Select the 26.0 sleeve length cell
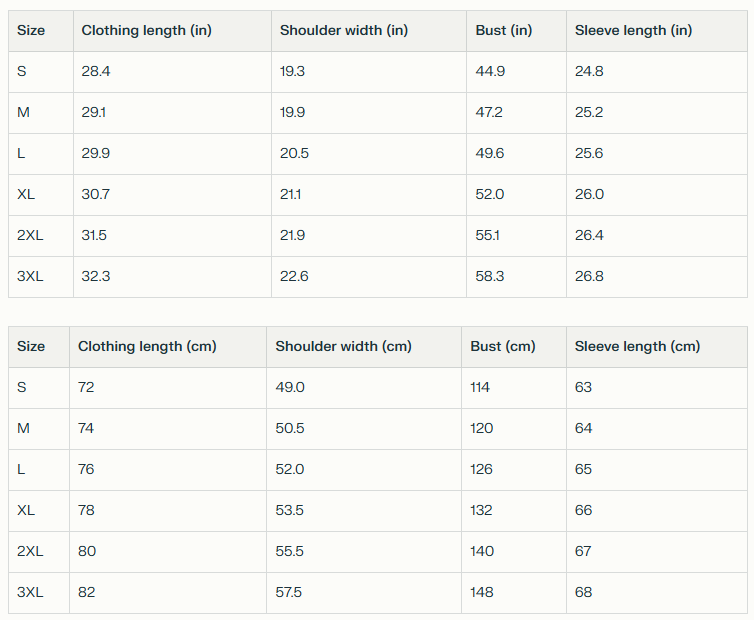This screenshot has height=620, width=754. 589,195
